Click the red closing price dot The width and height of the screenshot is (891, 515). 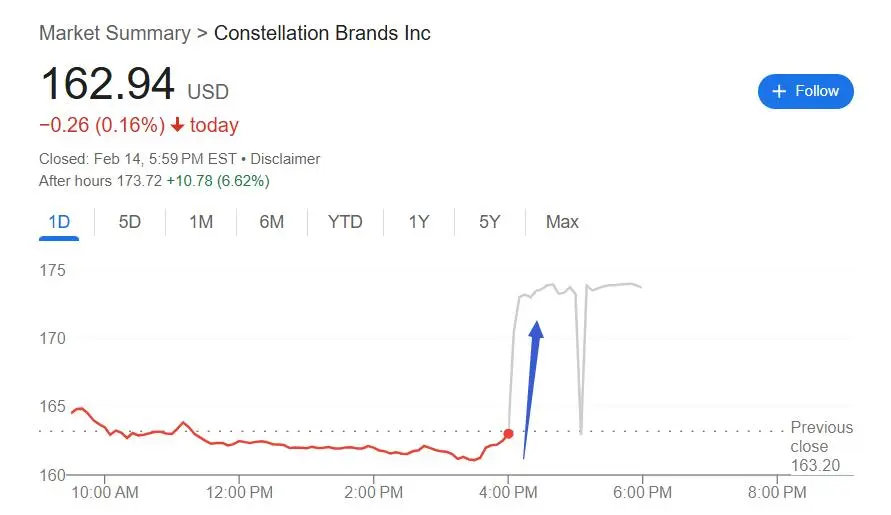pyautogui.click(x=509, y=434)
